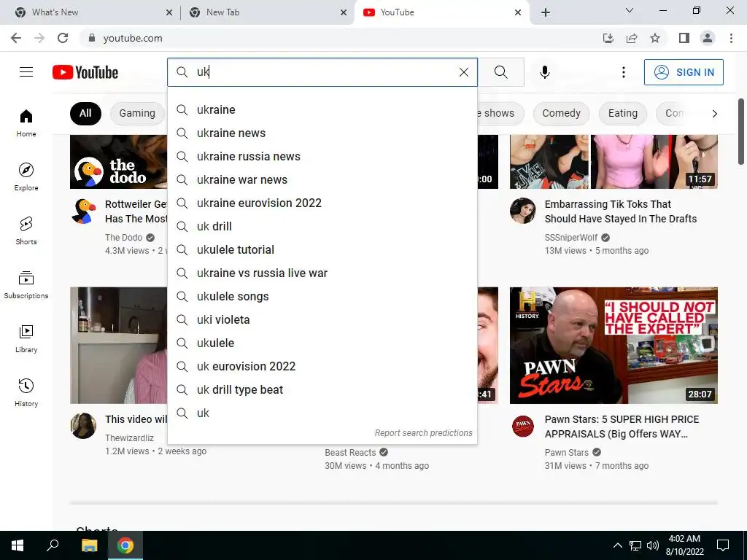Bookmark this page with star
Screen dimensions: 747x560
tap(655, 38)
